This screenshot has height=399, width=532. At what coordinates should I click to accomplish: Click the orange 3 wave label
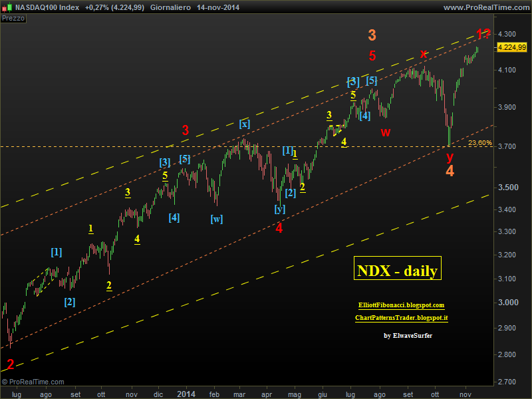click(372, 35)
